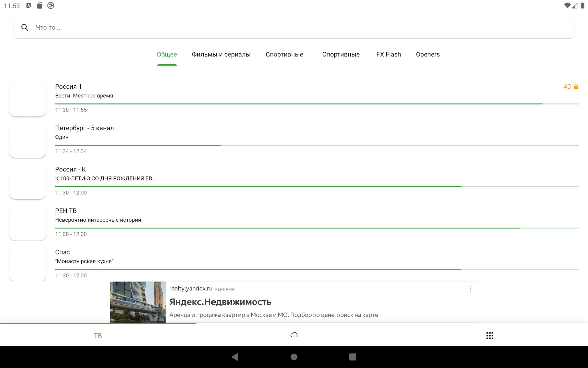Viewport: 588px width, 368px height.
Task: Open Петербург - 5 канал channel
Action: click(x=294, y=140)
